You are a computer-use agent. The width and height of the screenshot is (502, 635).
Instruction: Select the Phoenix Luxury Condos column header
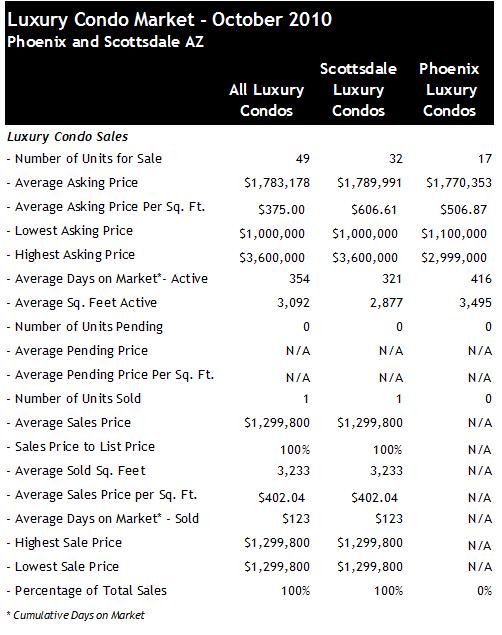point(449,89)
